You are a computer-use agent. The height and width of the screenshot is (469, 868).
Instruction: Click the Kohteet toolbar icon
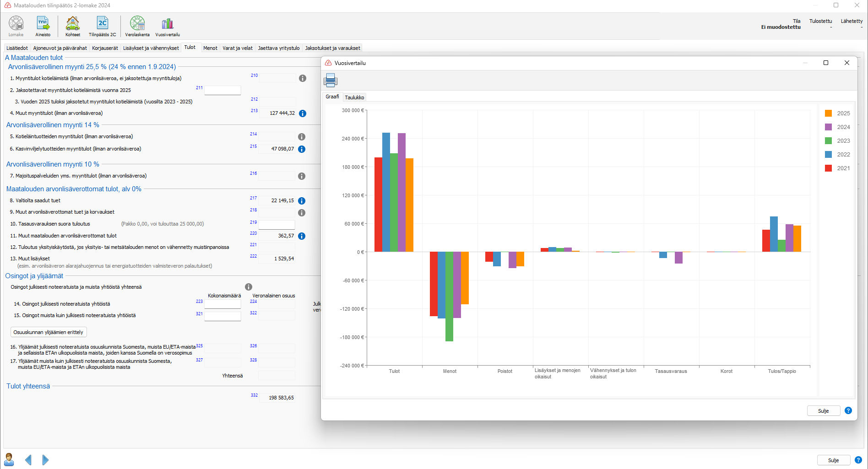pyautogui.click(x=73, y=26)
